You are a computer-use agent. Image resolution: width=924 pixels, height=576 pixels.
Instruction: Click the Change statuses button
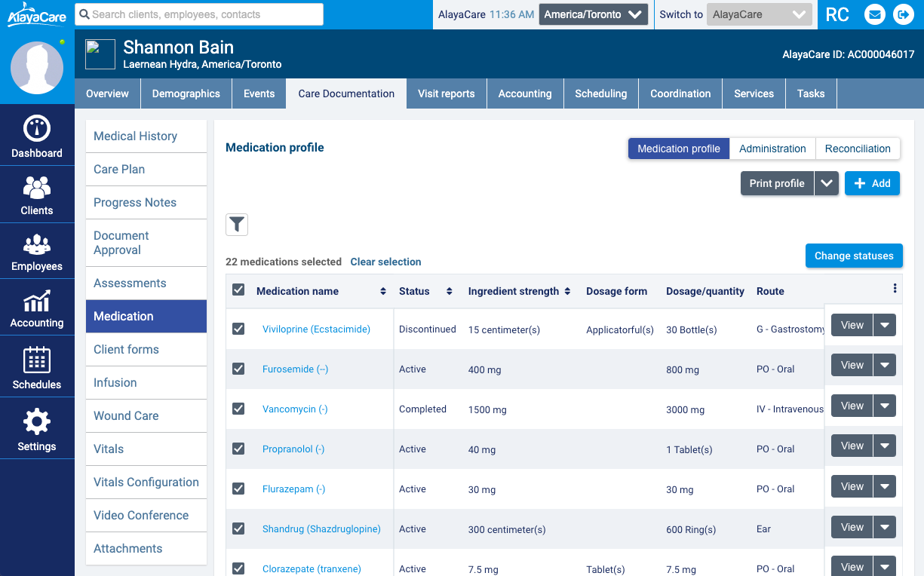(x=854, y=256)
